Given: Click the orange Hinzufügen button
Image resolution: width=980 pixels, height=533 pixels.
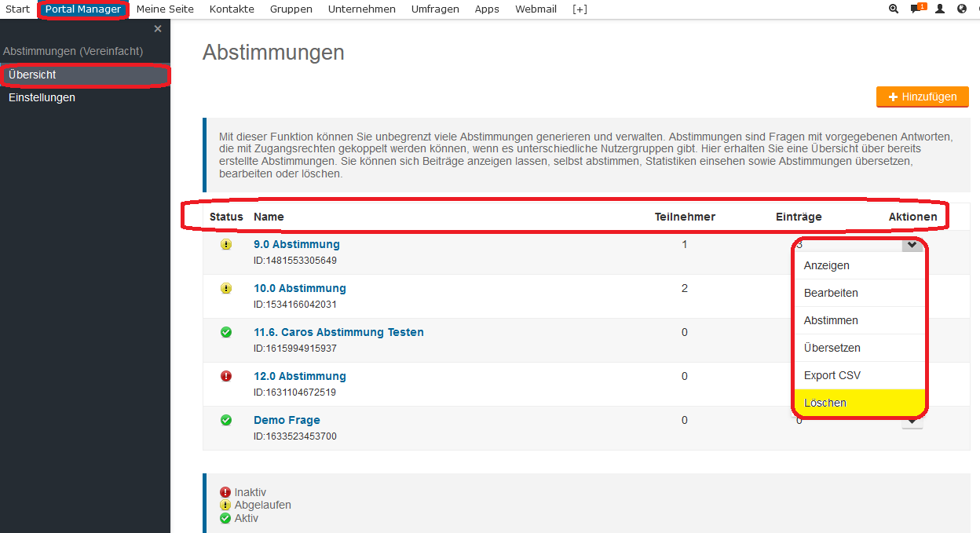Looking at the screenshot, I should click(923, 97).
